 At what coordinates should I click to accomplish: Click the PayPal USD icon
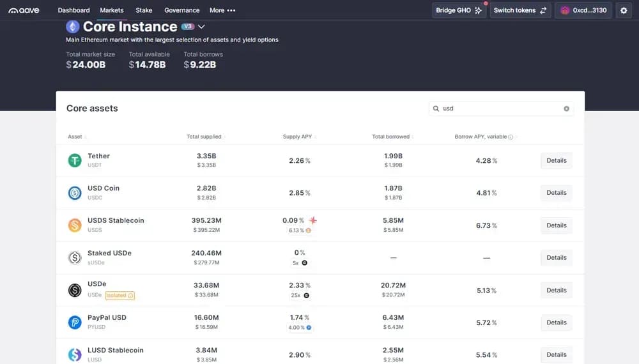75,322
